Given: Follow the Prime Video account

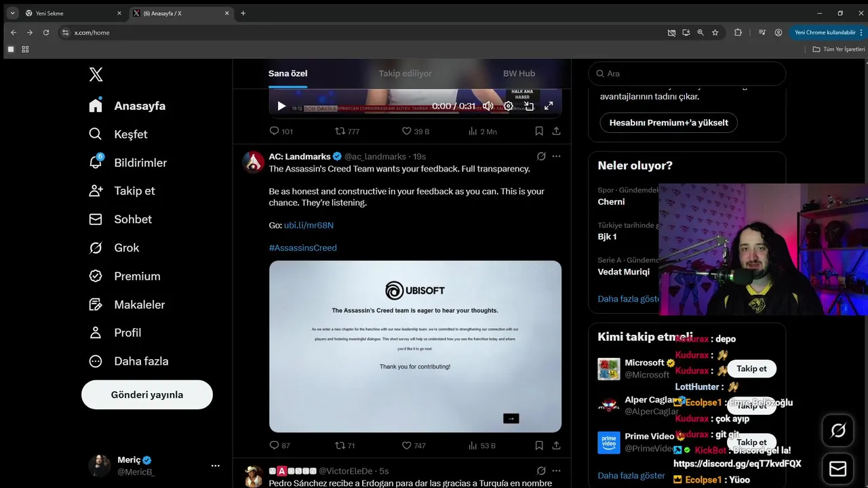Looking at the screenshot, I should [x=751, y=442].
